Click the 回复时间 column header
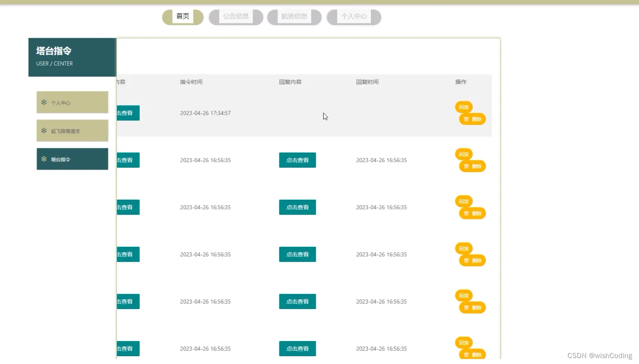This screenshot has width=639, height=364. click(x=367, y=82)
